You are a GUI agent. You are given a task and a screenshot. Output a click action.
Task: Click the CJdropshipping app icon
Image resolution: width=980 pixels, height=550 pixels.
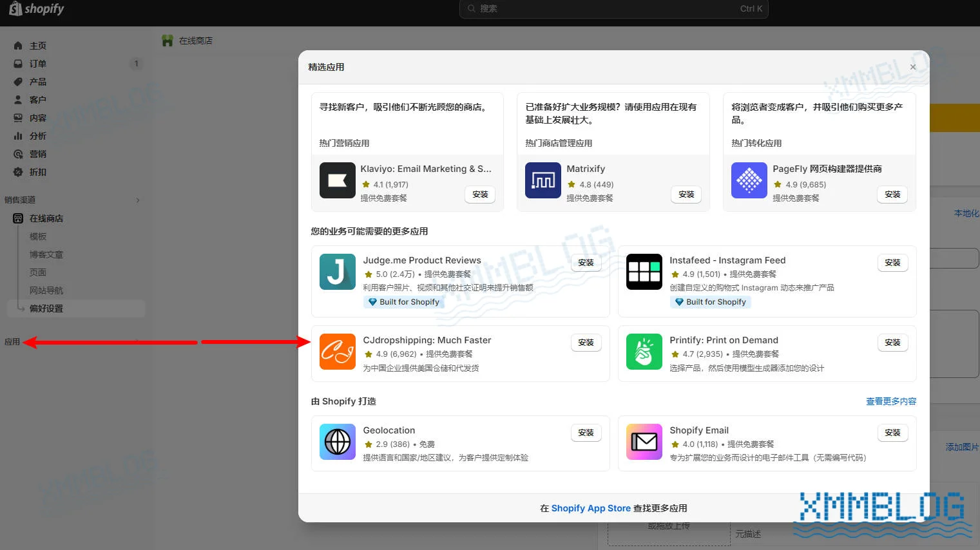pyautogui.click(x=337, y=352)
